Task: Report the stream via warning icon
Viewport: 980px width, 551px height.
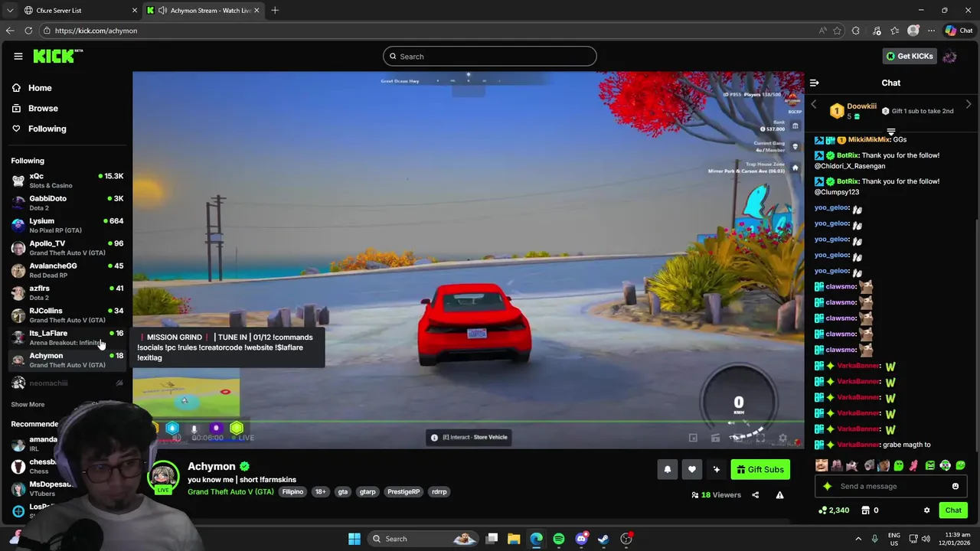Action: [x=779, y=495]
